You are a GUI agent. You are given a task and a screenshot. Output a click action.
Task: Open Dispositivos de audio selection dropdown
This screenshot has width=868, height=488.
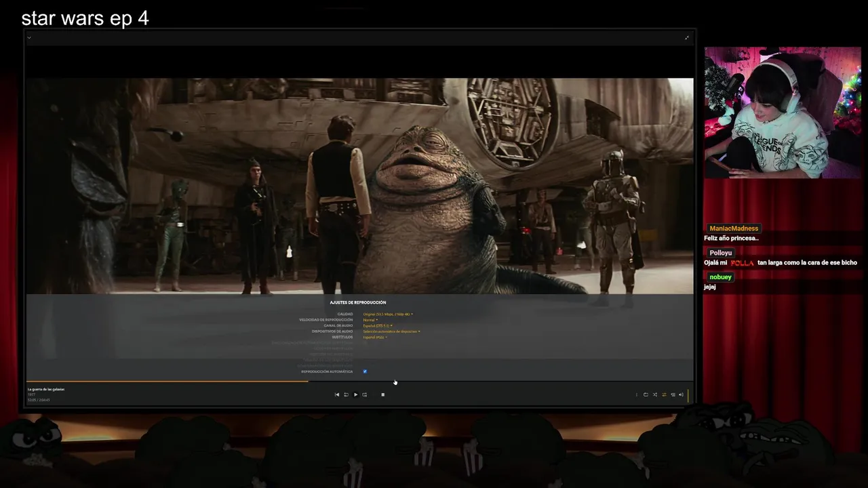392,331
